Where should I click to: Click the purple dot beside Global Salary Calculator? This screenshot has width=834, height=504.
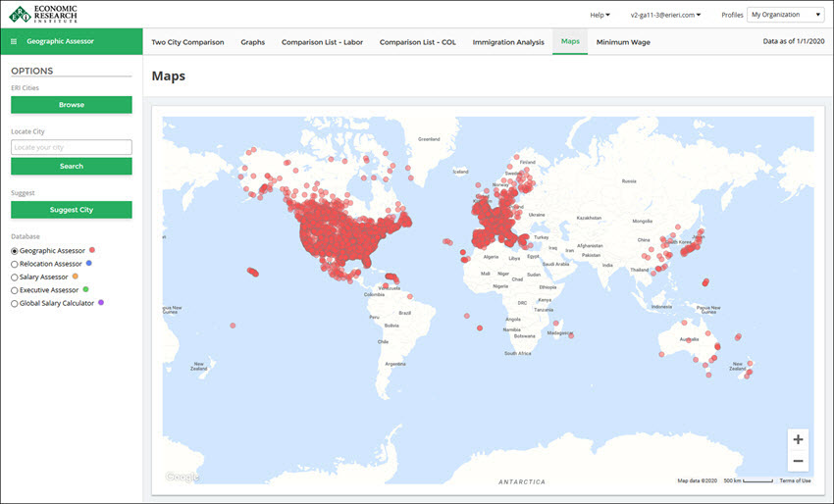[x=101, y=303]
